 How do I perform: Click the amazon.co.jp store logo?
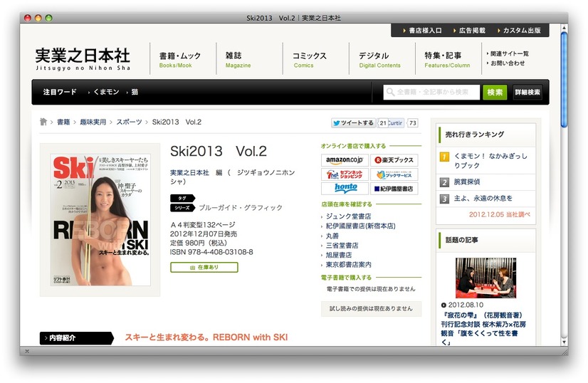tap(345, 160)
